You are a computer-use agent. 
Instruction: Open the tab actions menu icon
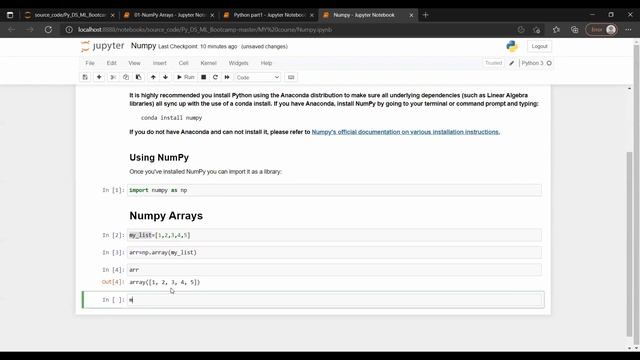[x=10, y=15]
